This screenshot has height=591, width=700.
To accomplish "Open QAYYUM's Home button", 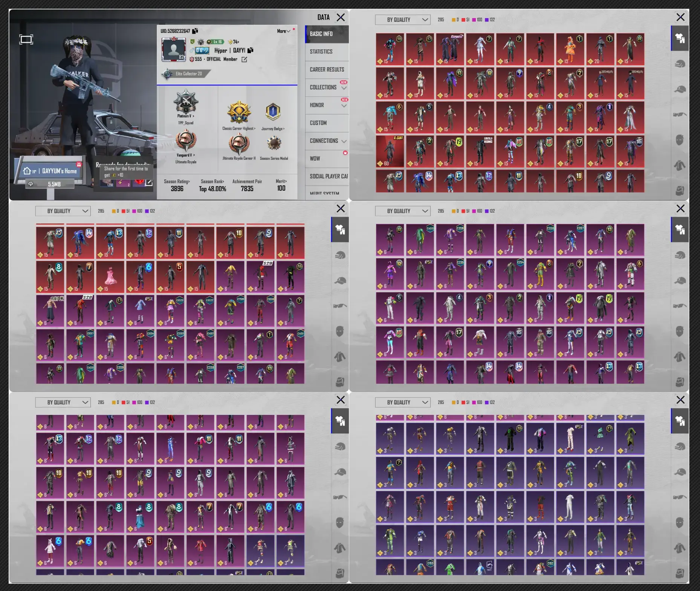I will [50, 171].
